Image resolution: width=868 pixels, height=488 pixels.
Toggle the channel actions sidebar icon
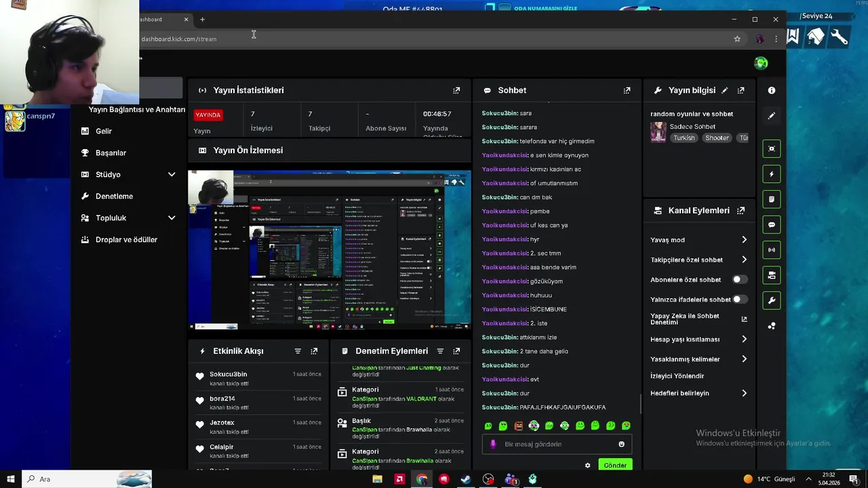pyautogui.click(x=771, y=275)
